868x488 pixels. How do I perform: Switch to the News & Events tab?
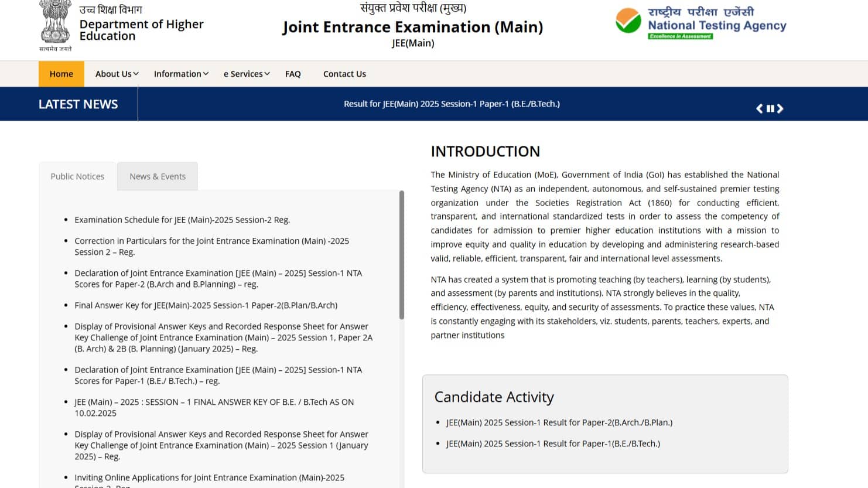point(157,176)
